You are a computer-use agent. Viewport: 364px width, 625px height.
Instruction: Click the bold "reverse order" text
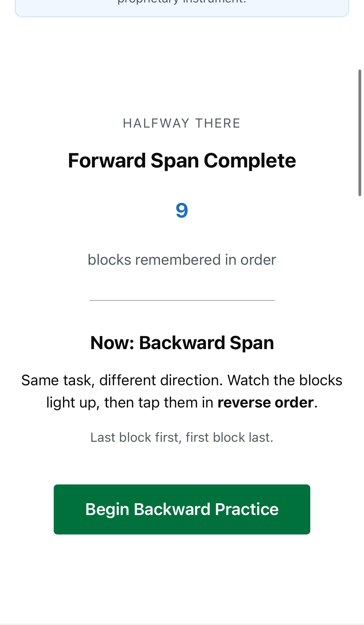pyautogui.click(x=266, y=403)
